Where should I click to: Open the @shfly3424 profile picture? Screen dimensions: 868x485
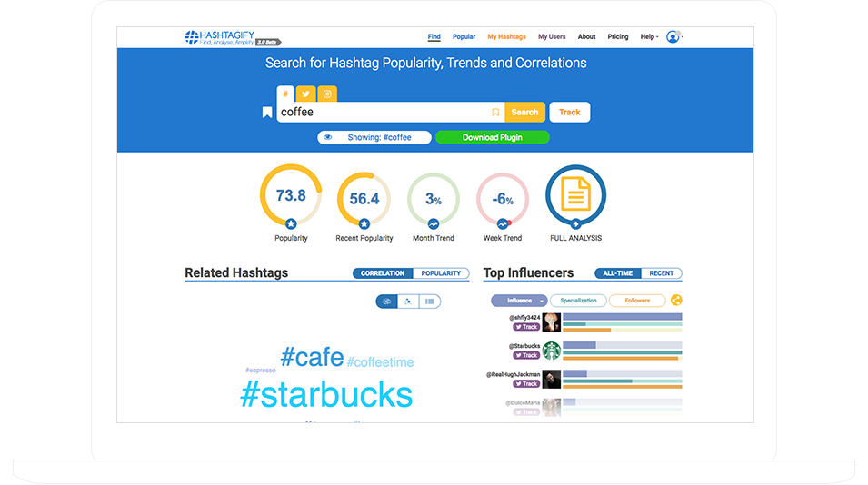pyautogui.click(x=552, y=322)
